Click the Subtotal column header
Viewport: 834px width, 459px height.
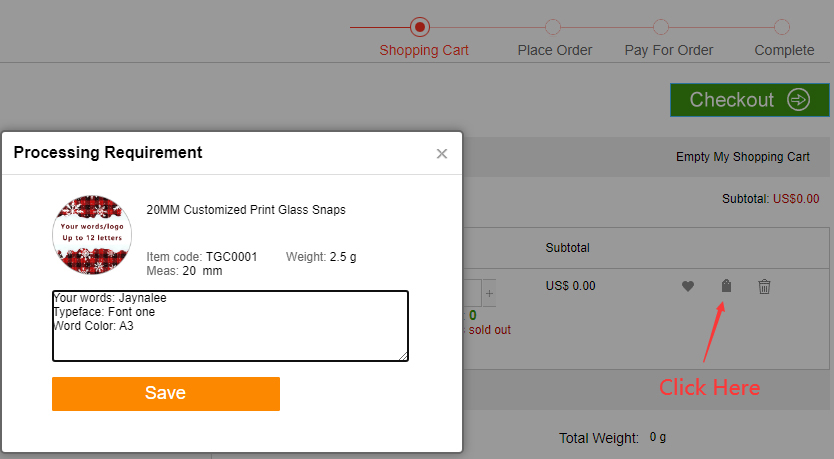567,247
